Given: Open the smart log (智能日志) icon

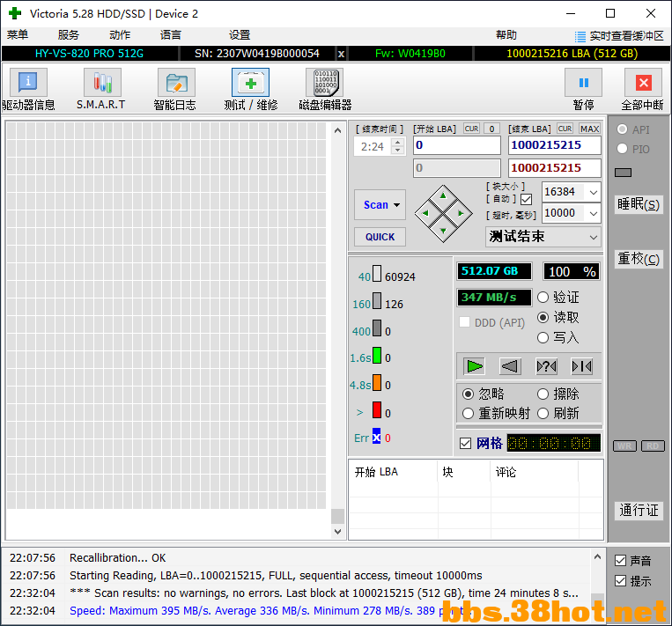Looking at the screenshot, I should coord(176,82).
